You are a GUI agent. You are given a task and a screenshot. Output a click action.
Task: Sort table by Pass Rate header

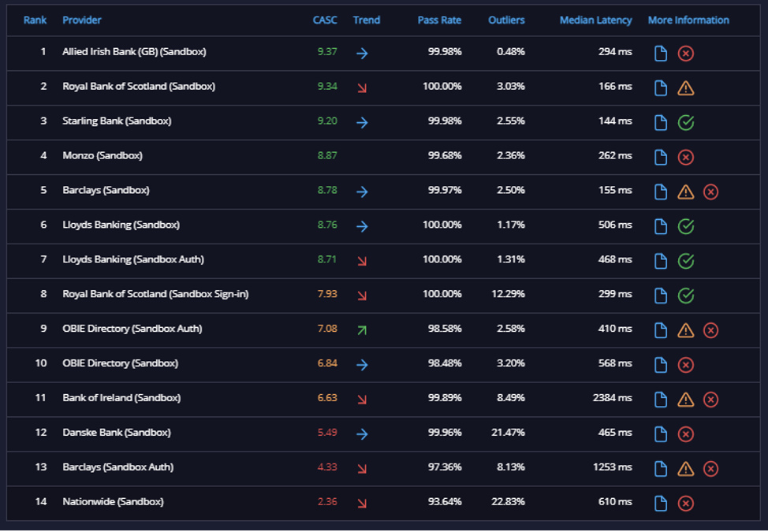[439, 20]
